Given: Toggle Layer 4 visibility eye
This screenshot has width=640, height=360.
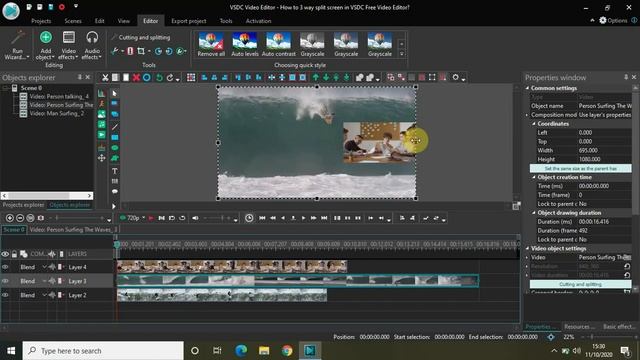Looking at the screenshot, I should [5, 267].
